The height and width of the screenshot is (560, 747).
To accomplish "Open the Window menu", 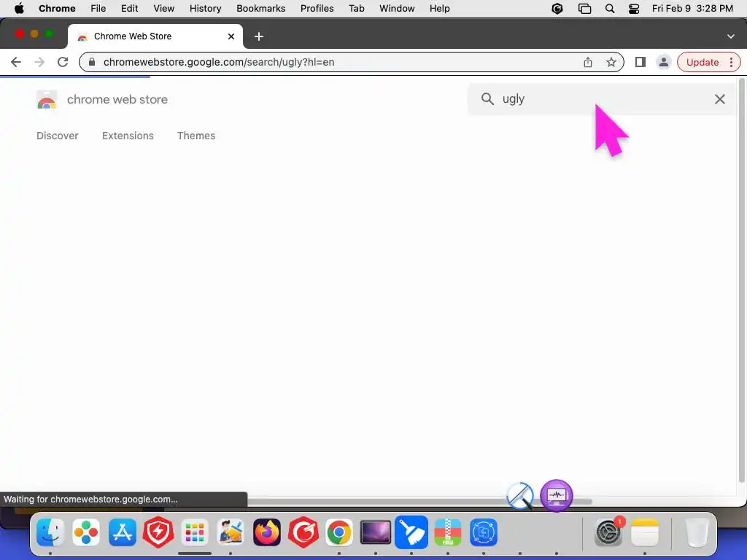I will click(397, 9).
